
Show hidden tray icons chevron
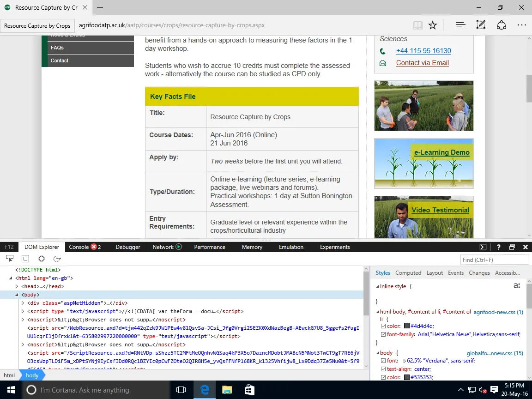coord(460,390)
